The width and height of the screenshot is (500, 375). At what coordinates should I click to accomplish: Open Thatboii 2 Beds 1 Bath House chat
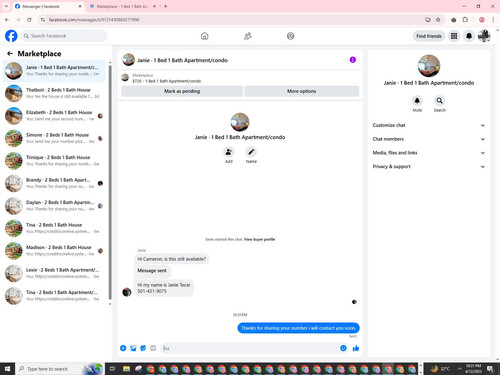pyautogui.click(x=54, y=93)
